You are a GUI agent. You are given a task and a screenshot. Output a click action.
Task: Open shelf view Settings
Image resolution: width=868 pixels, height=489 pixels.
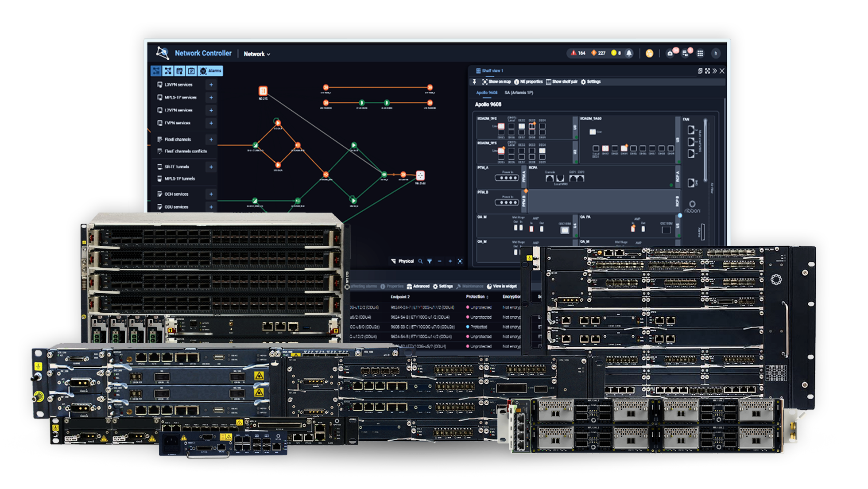(x=591, y=82)
